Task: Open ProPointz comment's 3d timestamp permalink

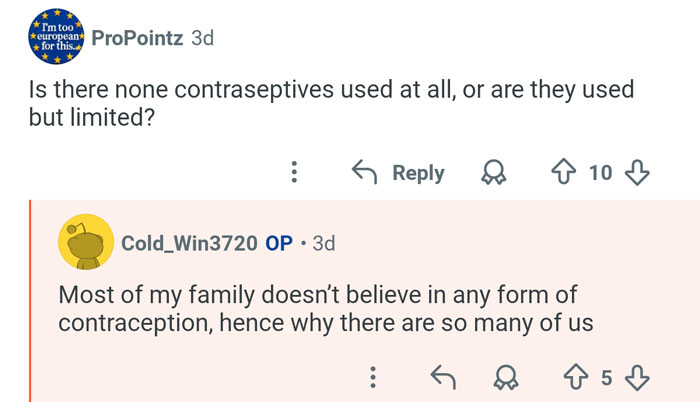Action: [202, 38]
